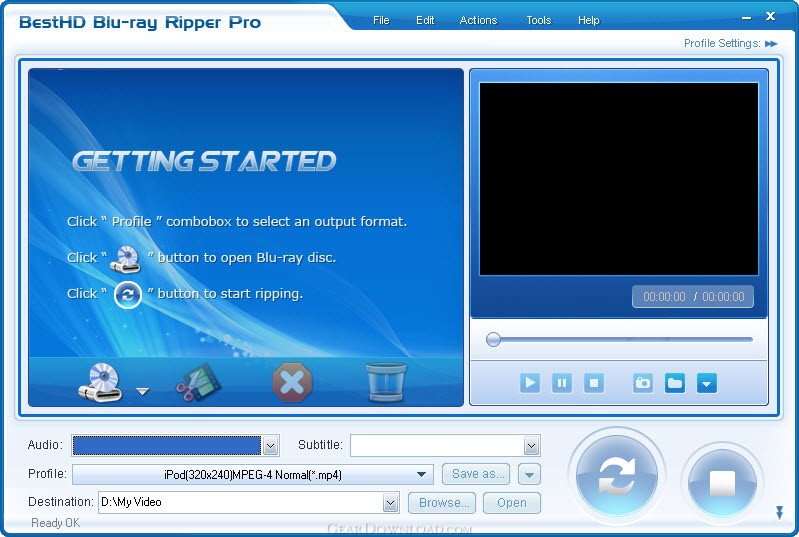The image size is (799, 537).
Task: Open the snapshot folder icon
Action: (x=675, y=383)
